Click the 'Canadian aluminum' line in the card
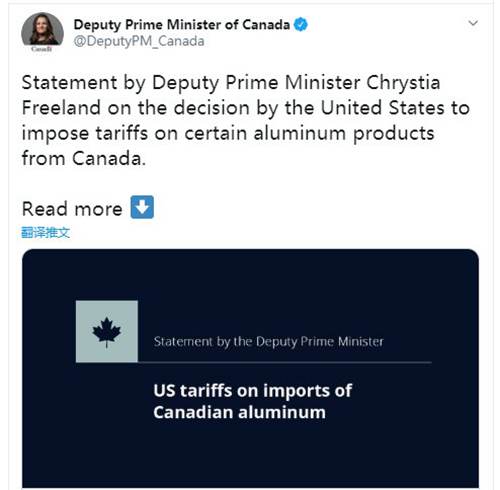 tap(239, 412)
